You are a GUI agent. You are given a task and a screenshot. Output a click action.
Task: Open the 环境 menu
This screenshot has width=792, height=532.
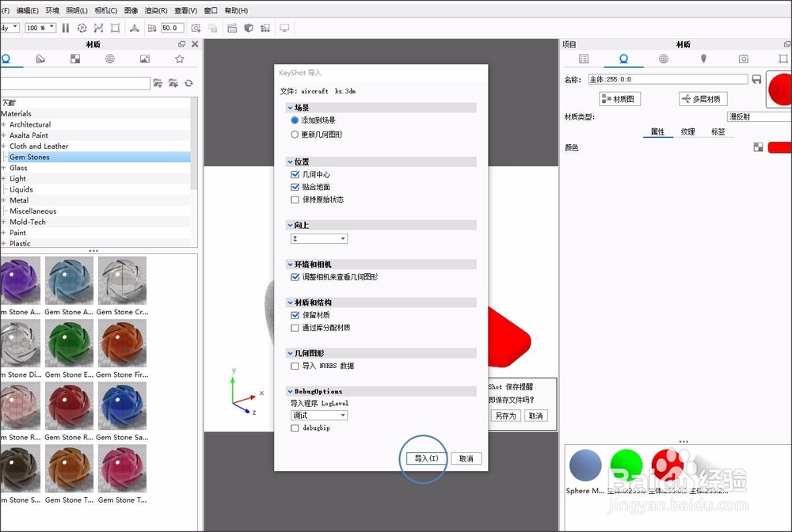tap(52, 10)
